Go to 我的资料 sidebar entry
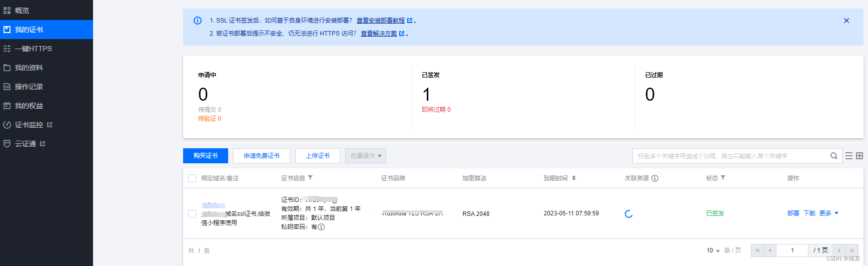The width and height of the screenshot is (868, 266). (47, 68)
